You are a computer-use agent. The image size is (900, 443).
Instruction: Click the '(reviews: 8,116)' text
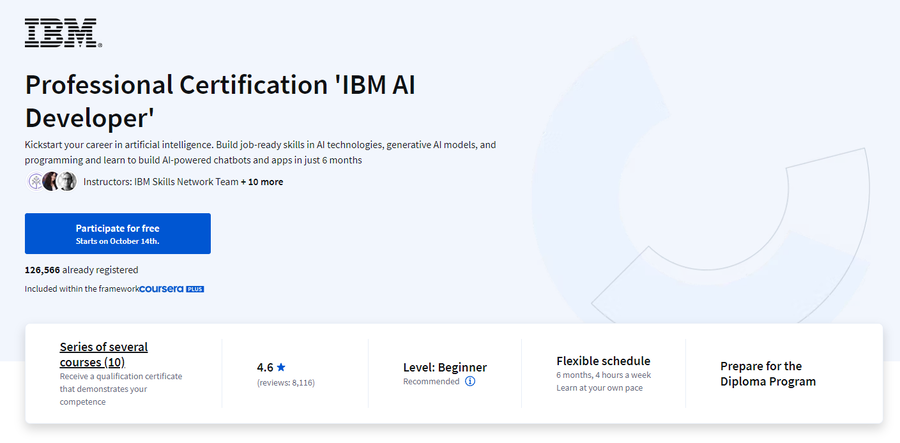tap(286, 383)
